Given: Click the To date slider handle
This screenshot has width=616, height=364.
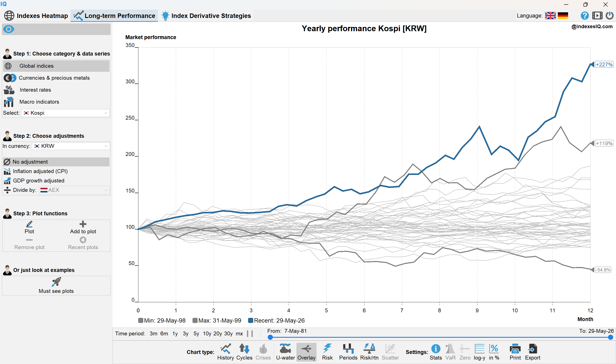Looking at the screenshot, I should point(610,337).
